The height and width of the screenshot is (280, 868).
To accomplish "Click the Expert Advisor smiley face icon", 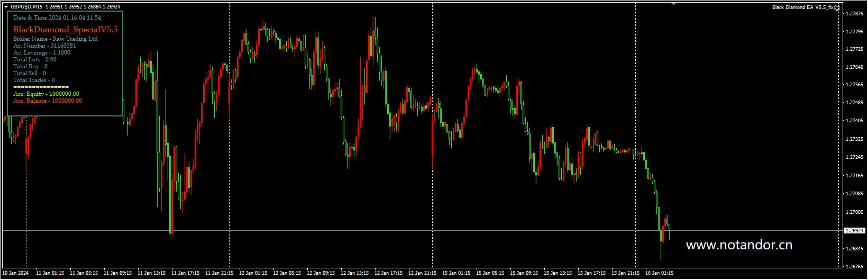I will tap(837, 7).
